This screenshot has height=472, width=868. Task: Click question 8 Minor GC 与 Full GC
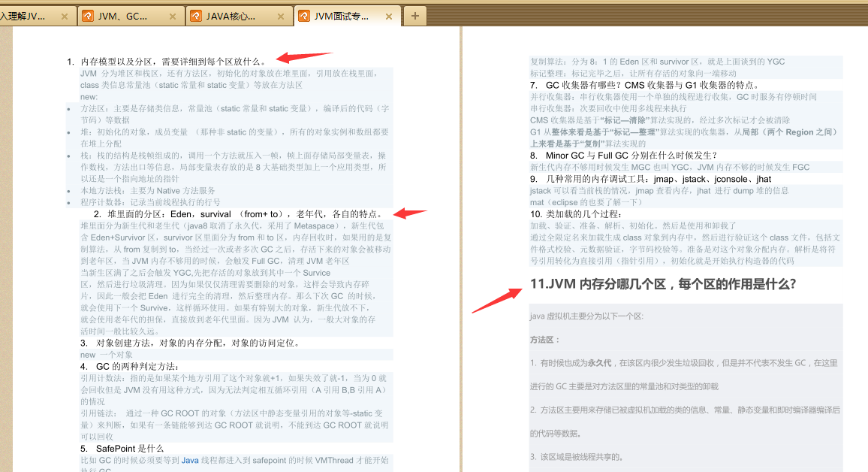(624, 155)
